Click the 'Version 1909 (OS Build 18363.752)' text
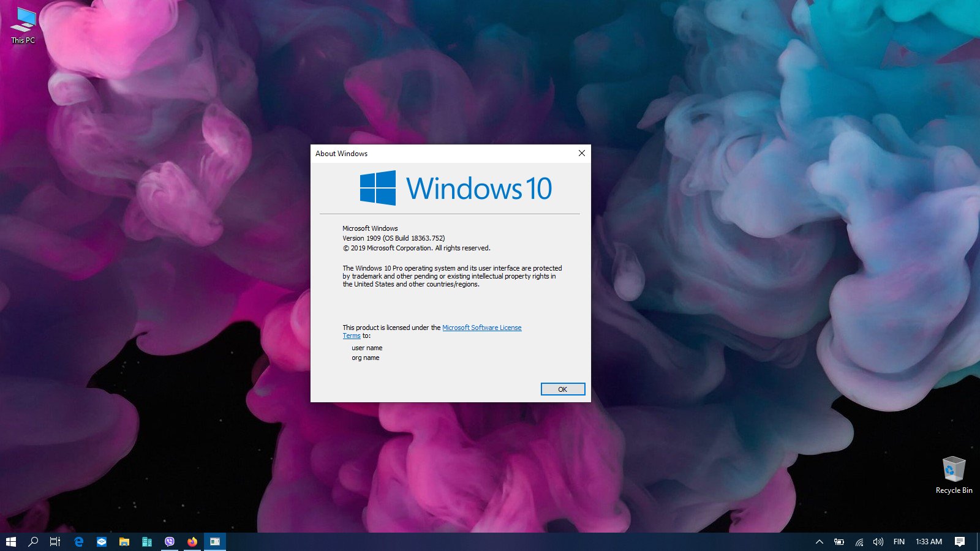980x551 pixels. (x=393, y=238)
